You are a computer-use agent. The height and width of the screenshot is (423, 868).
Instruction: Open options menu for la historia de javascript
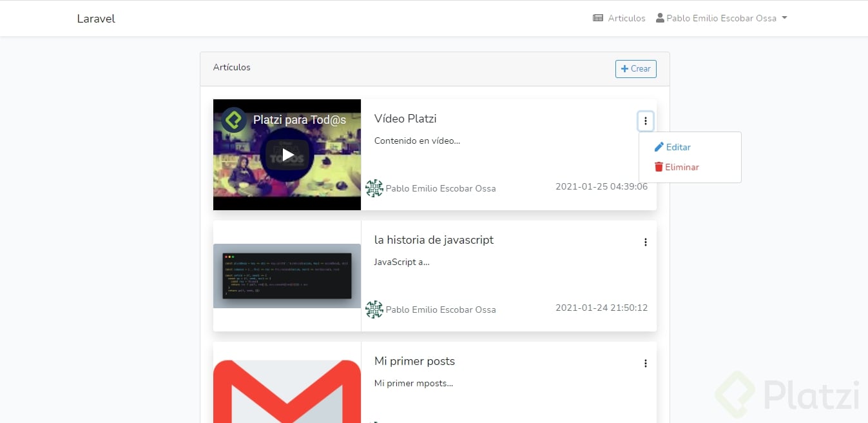pyautogui.click(x=646, y=242)
